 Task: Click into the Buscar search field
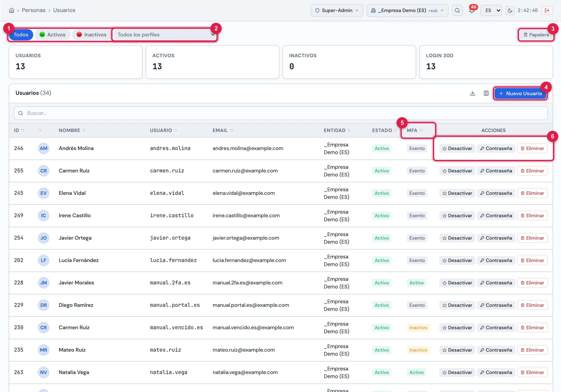coord(280,113)
